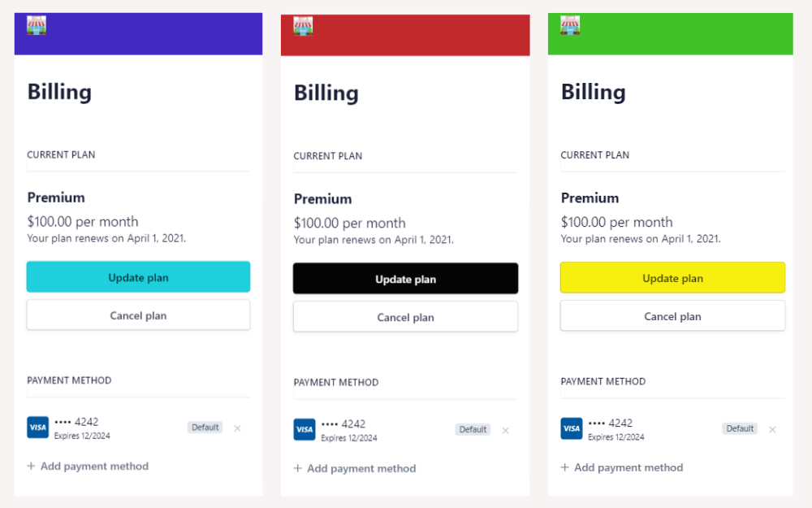Cancel the Premium plan on the red card

405,317
